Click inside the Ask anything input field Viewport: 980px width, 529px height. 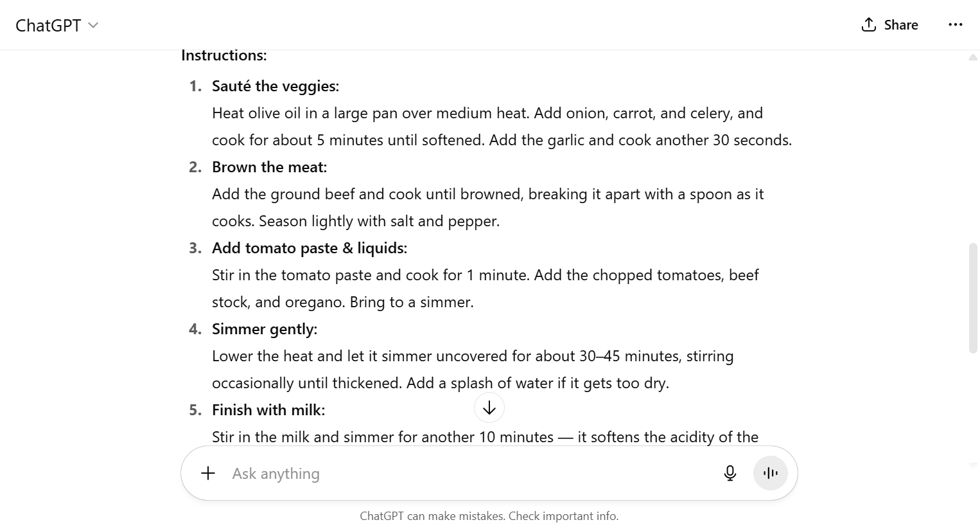(385, 473)
